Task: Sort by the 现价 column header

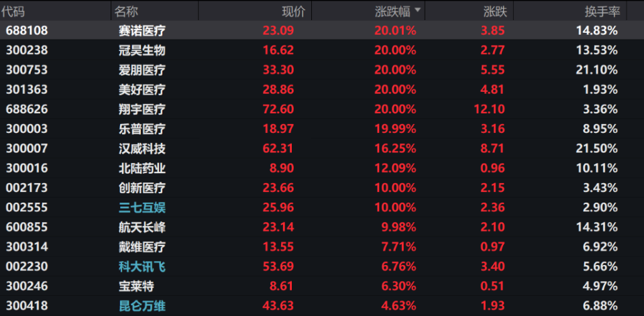Action: tap(293, 11)
